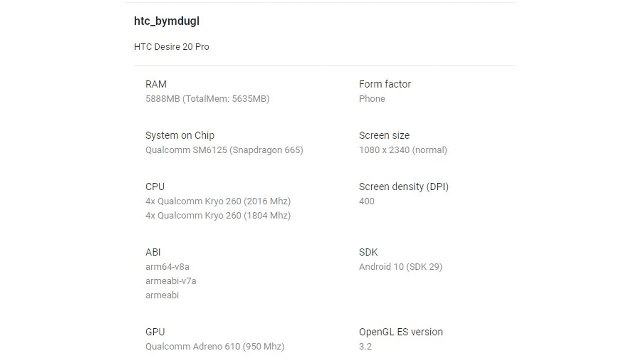The image size is (640, 360).
Task: Select the 400 DPI value
Action: 367,201
